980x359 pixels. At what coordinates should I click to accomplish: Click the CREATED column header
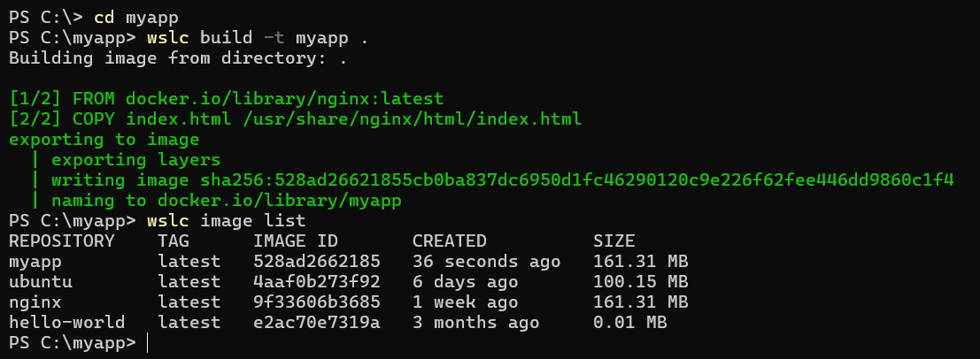click(450, 241)
